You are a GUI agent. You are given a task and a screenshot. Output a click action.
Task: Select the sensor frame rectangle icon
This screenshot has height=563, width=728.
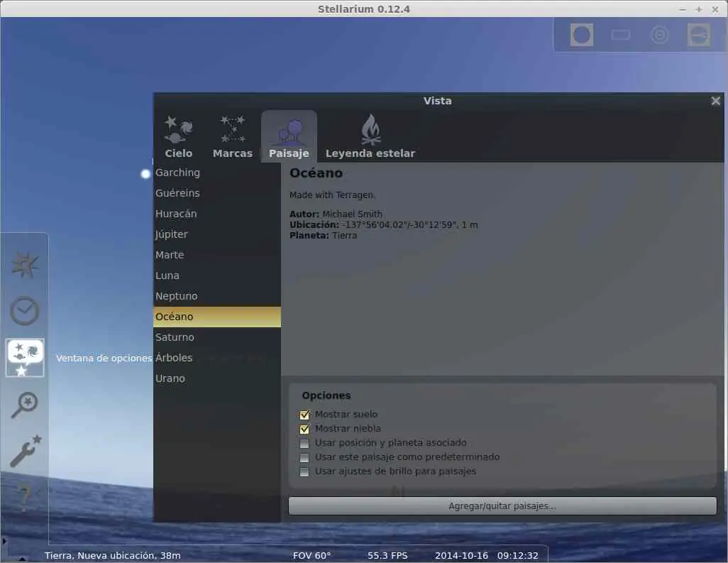621,35
